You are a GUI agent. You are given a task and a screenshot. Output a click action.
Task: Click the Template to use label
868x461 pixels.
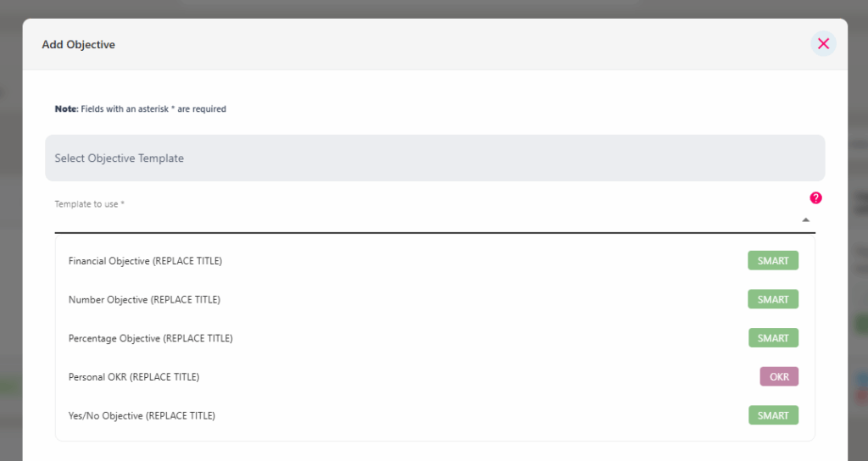90,204
